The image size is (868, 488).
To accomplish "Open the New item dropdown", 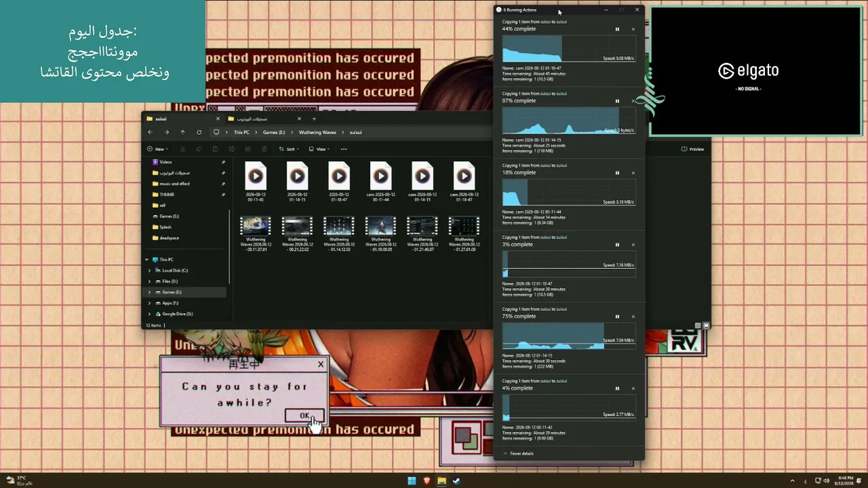I will pyautogui.click(x=158, y=149).
